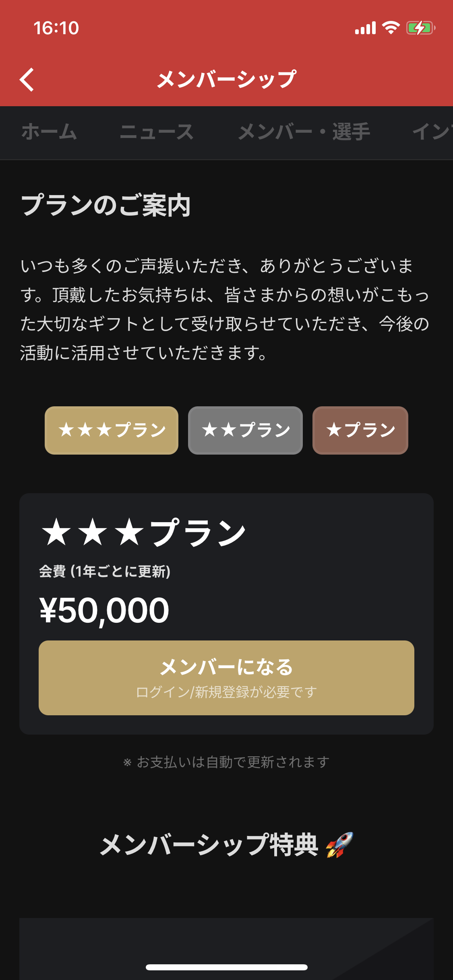Select the gray ★★プラン option

[245, 430]
